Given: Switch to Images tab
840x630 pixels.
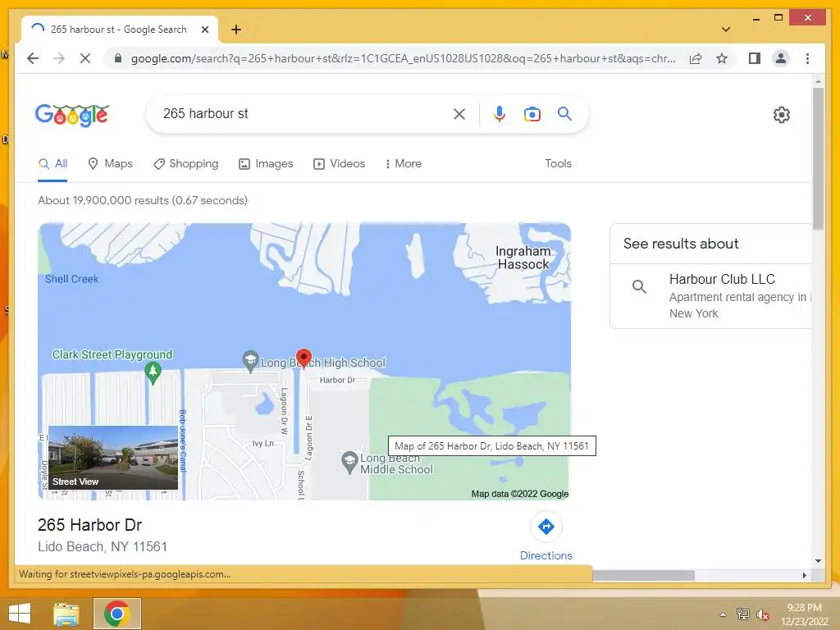Looking at the screenshot, I should (266, 164).
